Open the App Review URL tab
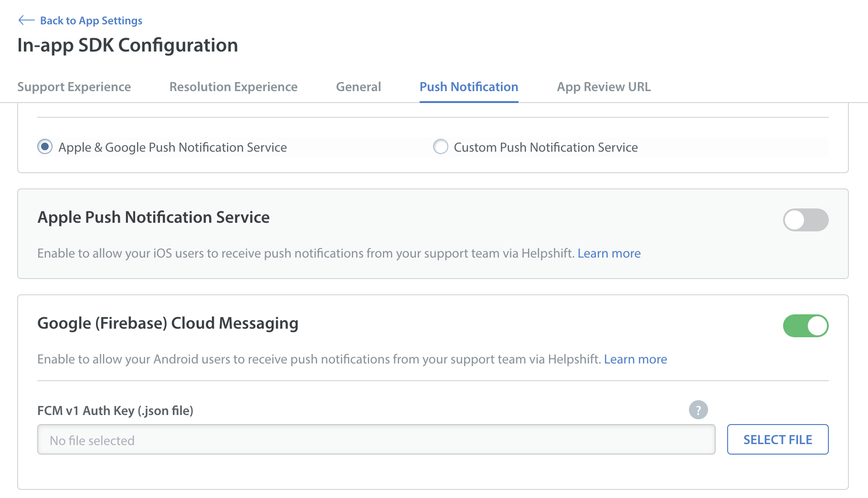Screen dimensions: 868x498 [604, 87]
